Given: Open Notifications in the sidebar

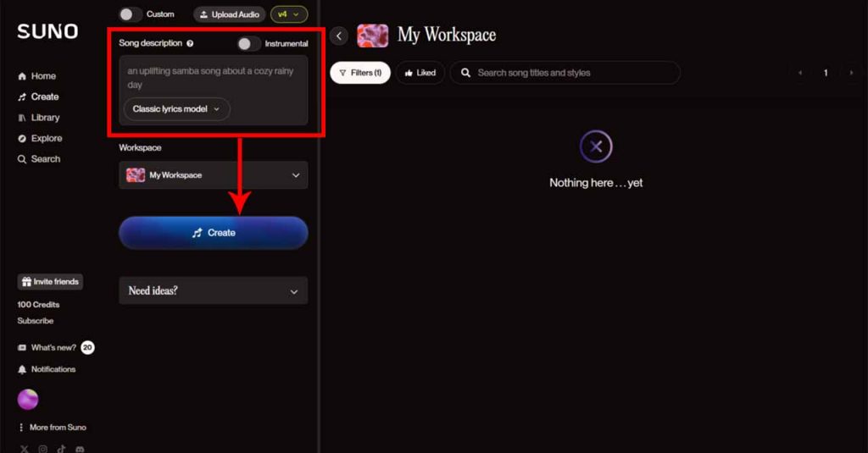Looking at the screenshot, I should tap(47, 369).
